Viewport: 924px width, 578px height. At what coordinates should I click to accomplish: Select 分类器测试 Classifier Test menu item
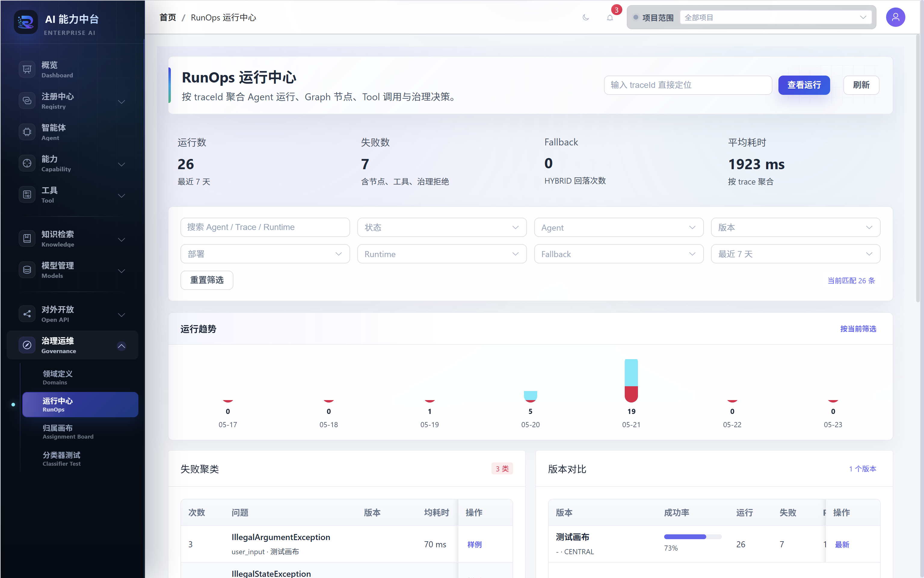click(80, 459)
